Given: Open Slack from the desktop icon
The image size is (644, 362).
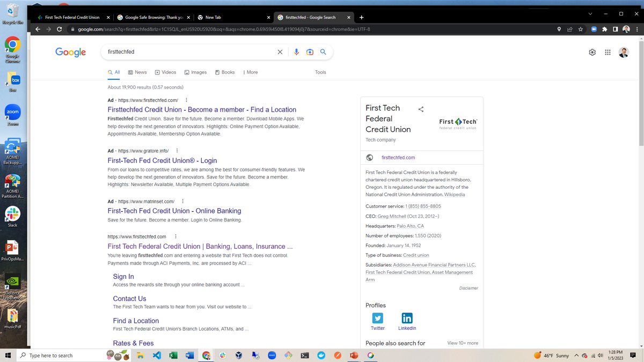Looking at the screenshot, I should (13, 214).
